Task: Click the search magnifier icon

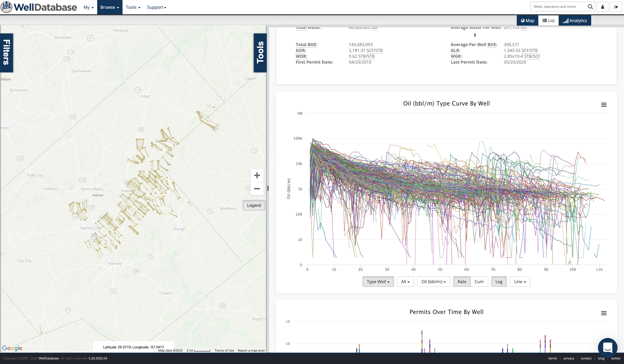Action: pos(590,7)
